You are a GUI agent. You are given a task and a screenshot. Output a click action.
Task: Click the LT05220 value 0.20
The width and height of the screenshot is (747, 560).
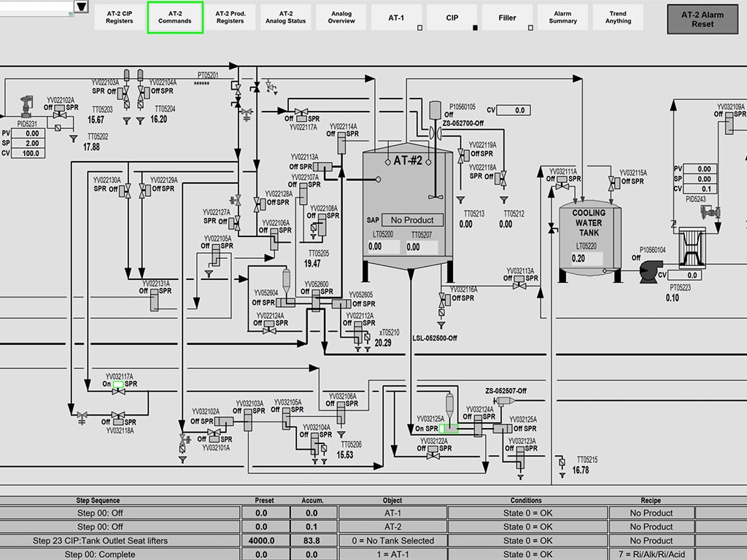587,259
